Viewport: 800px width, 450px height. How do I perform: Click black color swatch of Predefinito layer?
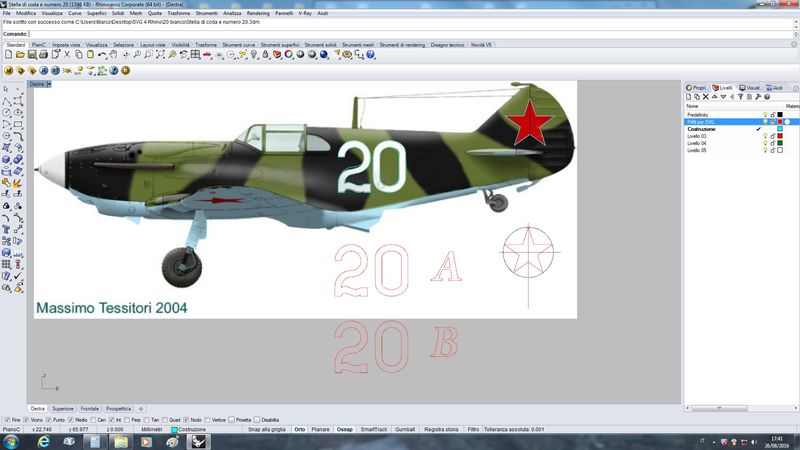point(780,115)
